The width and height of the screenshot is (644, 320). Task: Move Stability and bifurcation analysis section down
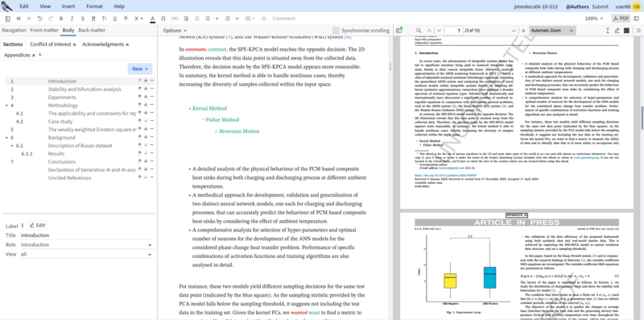click(146, 89)
